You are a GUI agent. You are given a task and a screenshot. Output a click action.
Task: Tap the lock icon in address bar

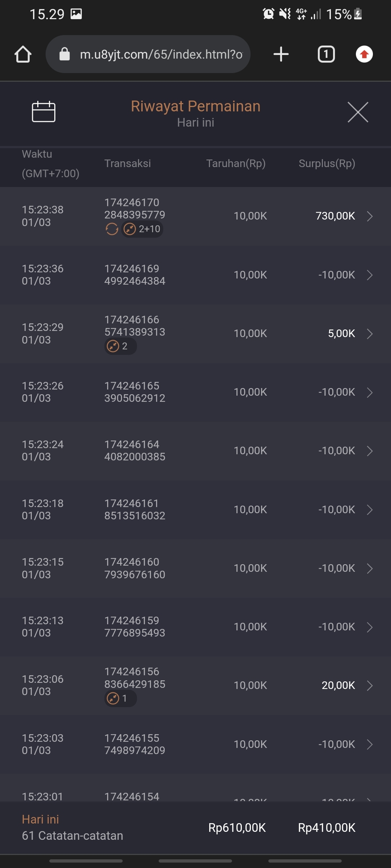click(64, 54)
